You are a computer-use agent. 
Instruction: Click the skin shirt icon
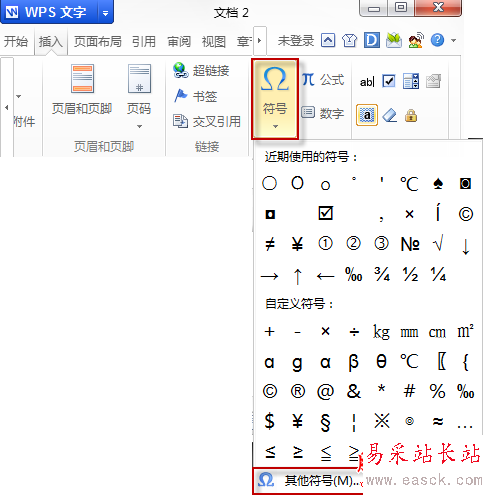click(x=349, y=41)
